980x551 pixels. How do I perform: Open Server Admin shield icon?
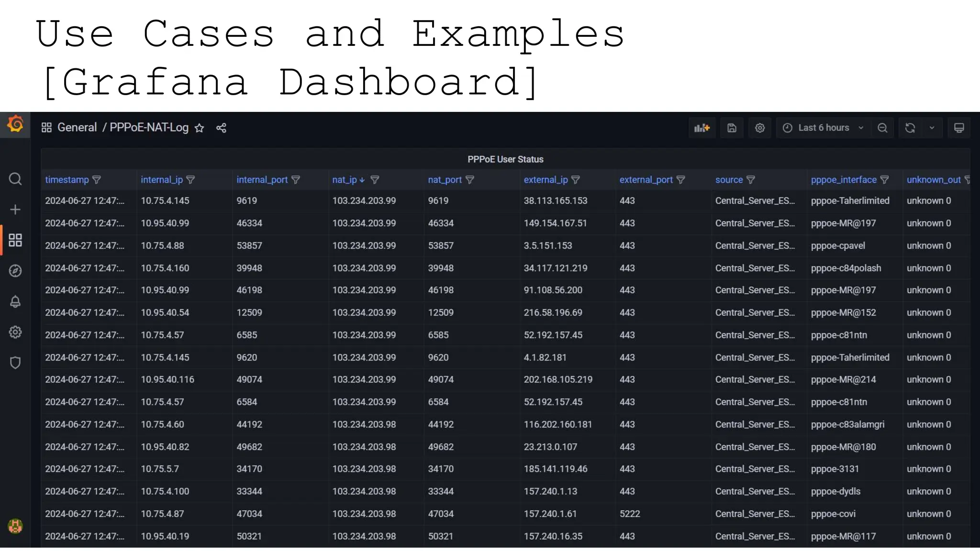tap(15, 363)
